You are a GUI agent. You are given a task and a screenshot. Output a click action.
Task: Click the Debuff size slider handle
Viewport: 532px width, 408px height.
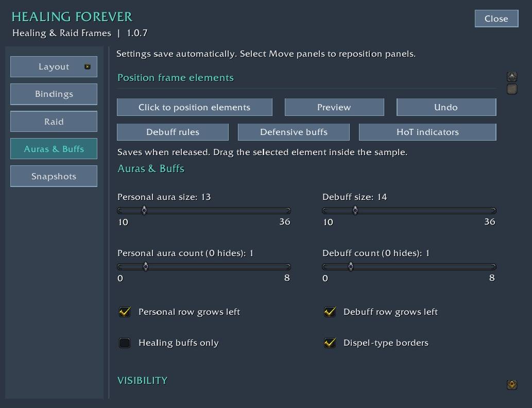pos(355,211)
